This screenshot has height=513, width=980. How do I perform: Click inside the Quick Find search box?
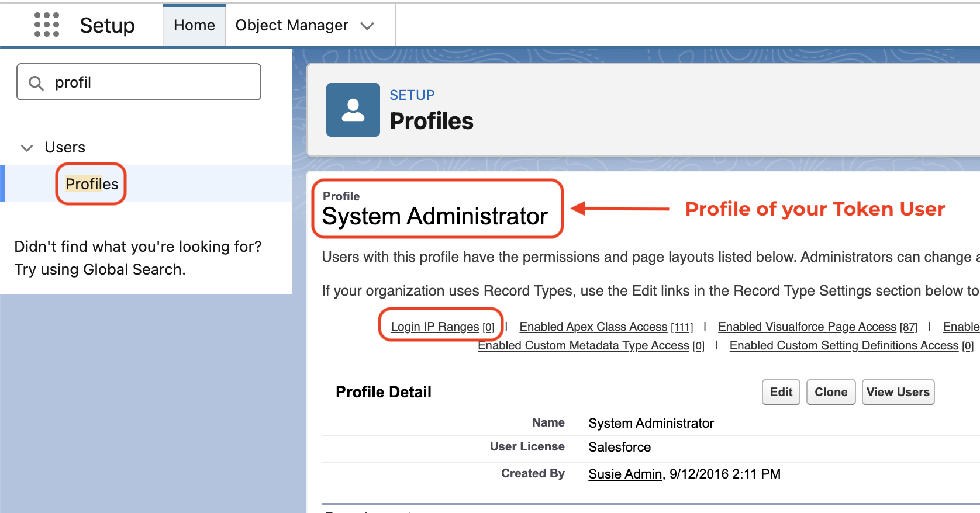tap(139, 82)
